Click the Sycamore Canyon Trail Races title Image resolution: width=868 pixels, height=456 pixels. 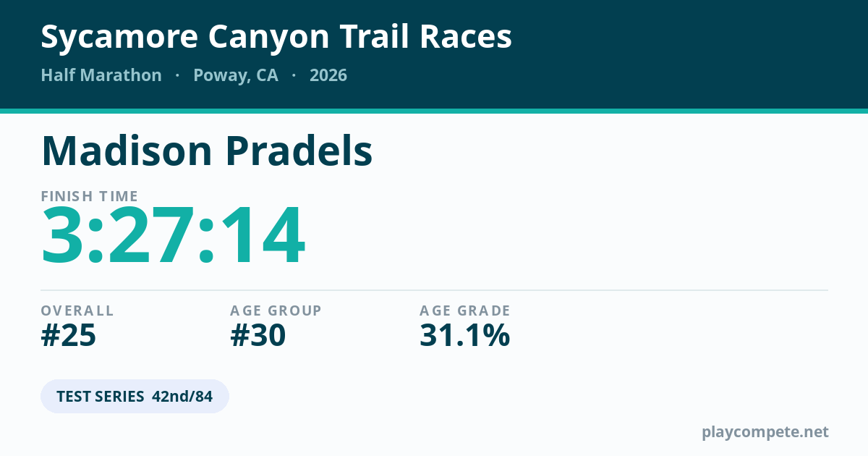(276, 37)
